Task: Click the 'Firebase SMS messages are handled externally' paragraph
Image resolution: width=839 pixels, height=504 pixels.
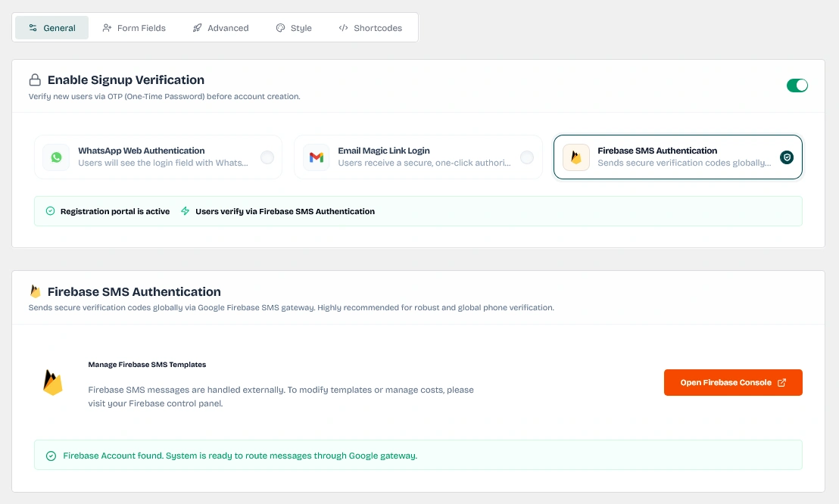Action: (281, 397)
